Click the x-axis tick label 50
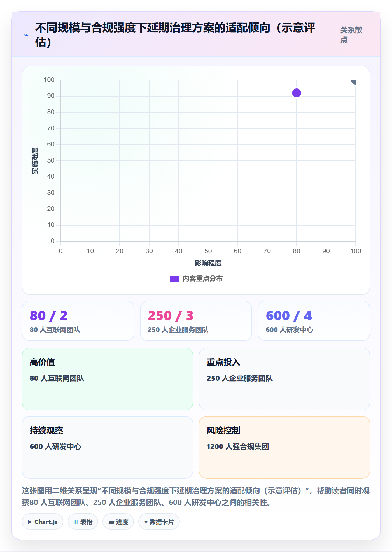 click(208, 251)
